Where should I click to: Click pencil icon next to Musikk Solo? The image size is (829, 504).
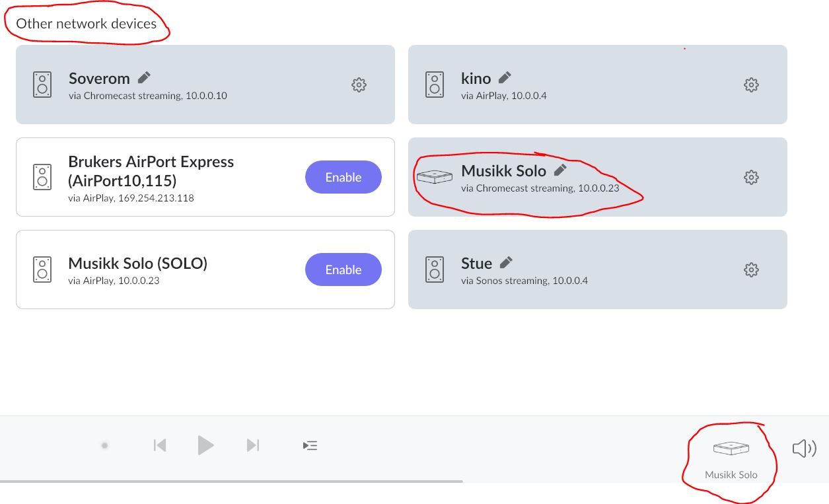(x=560, y=170)
